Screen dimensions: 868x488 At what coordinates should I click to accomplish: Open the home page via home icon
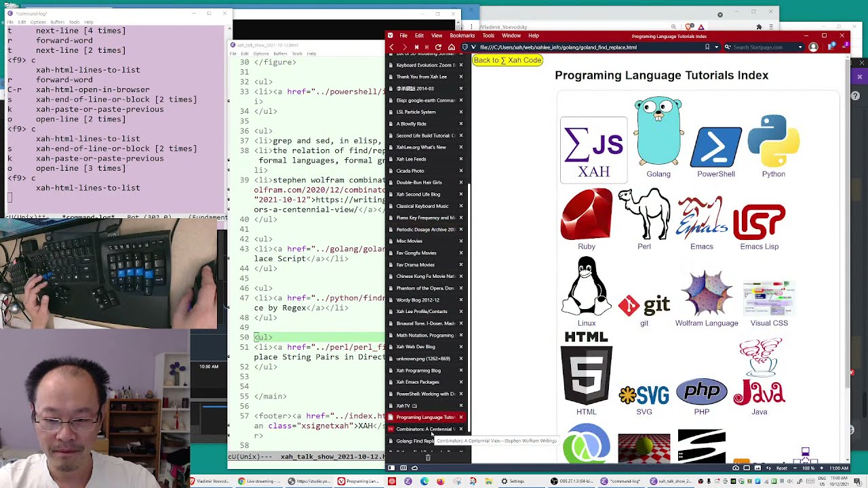click(452, 47)
